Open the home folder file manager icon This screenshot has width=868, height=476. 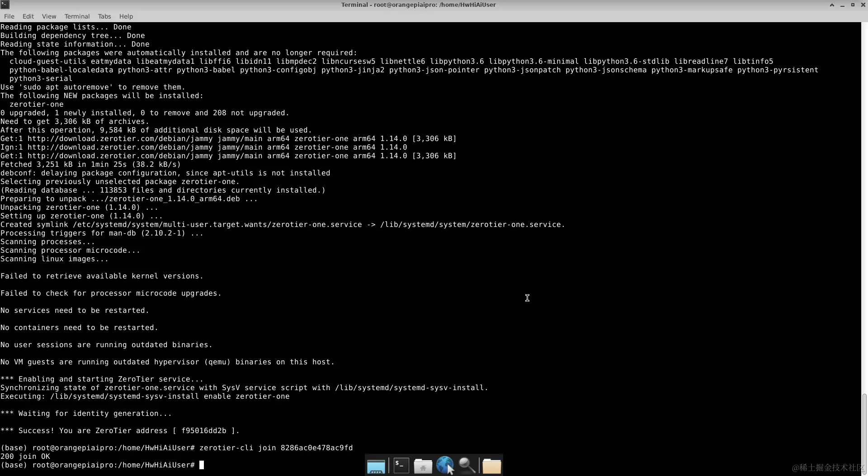pyautogui.click(x=423, y=466)
